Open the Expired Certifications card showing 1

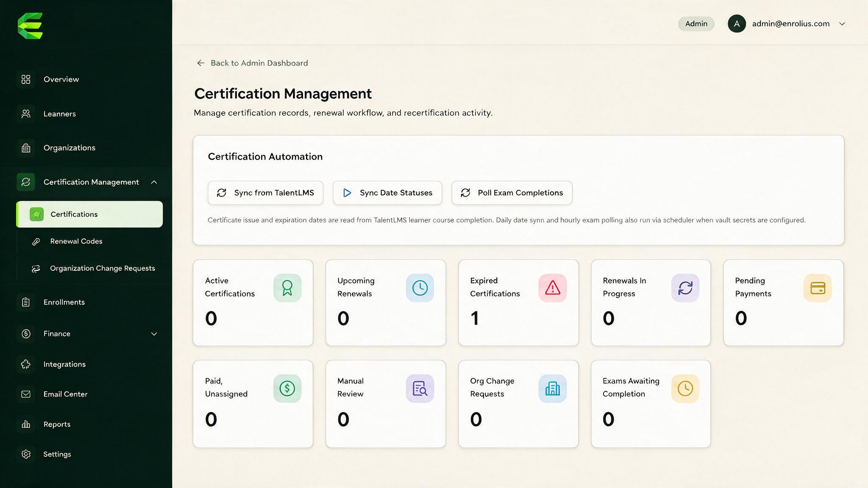click(518, 303)
